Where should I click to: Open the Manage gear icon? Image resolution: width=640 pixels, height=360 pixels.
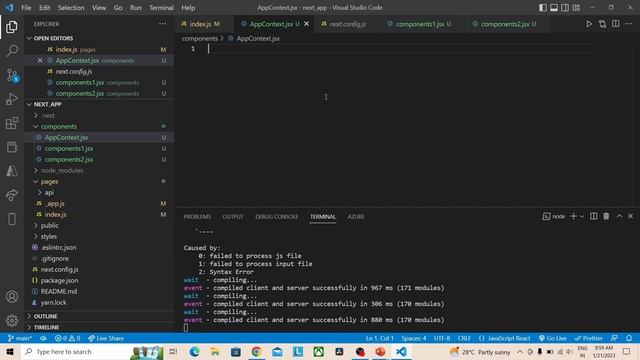click(12, 321)
